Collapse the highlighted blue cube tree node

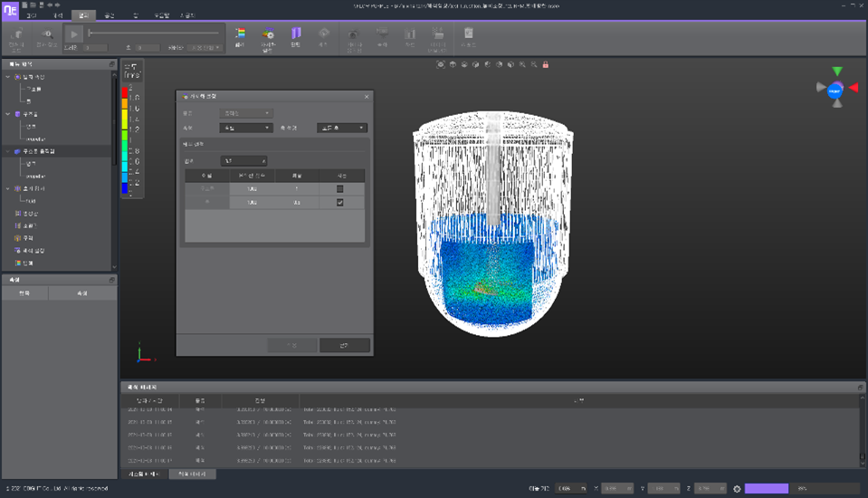[x=8, y=151]
